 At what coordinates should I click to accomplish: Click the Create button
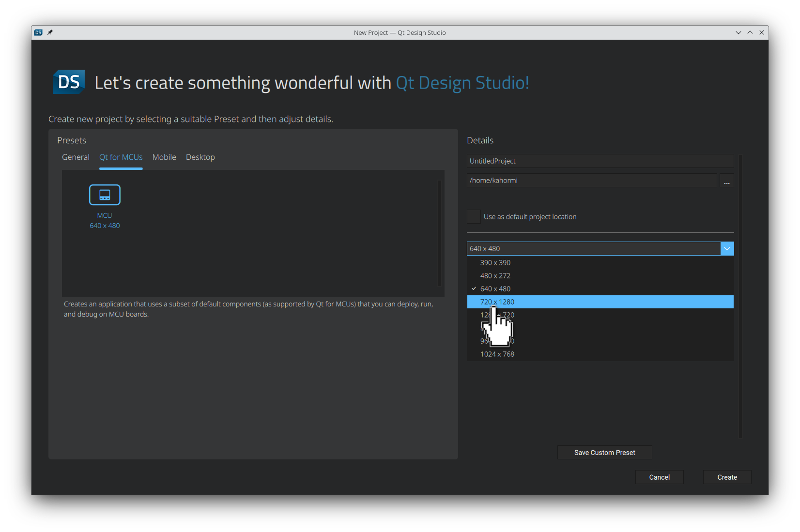[x=727, y=477]
